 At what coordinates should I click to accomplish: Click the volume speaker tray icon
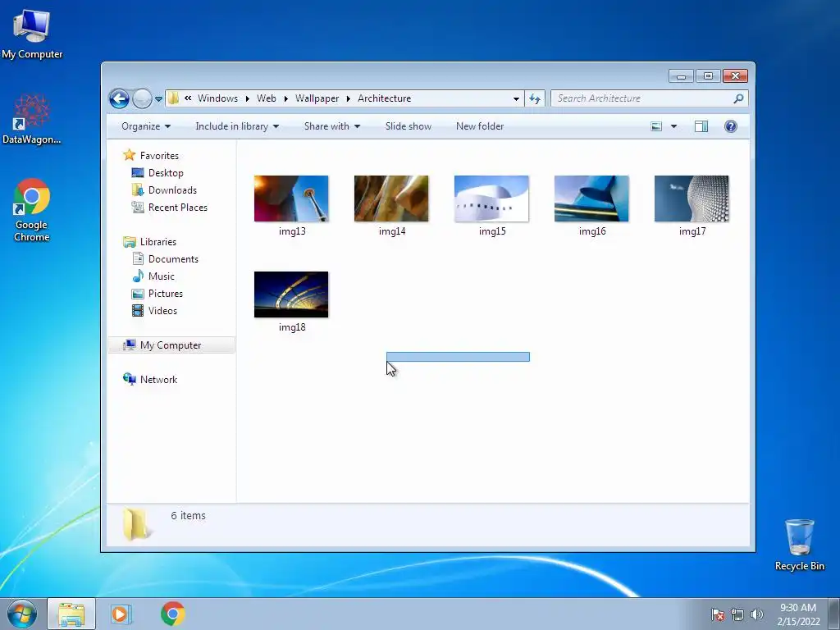click(756, 614)
